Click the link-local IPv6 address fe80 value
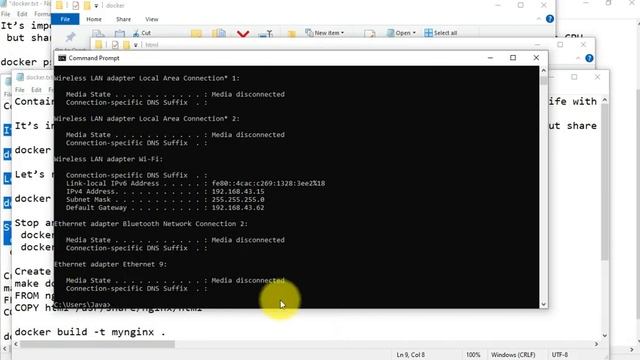 268,183
